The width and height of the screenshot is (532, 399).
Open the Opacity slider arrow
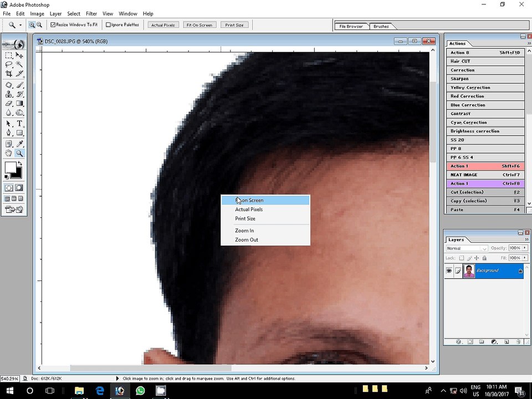[525, 248]
